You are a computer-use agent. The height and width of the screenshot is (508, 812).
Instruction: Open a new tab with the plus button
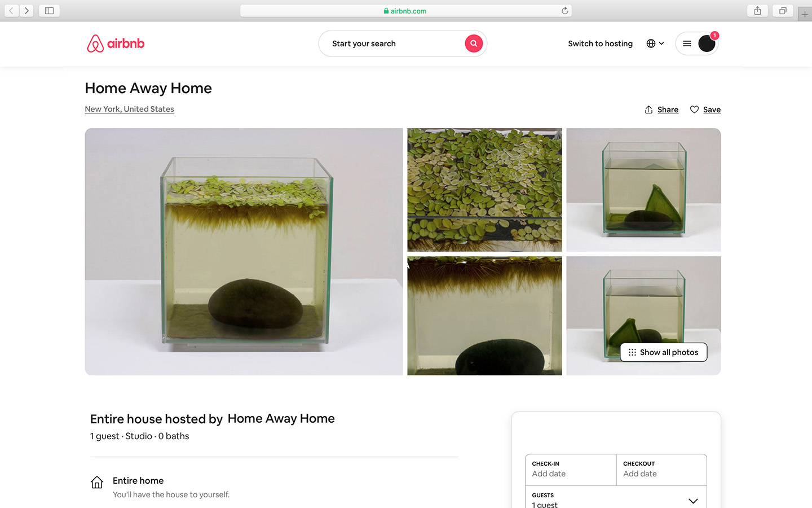[x=805, y=14]
